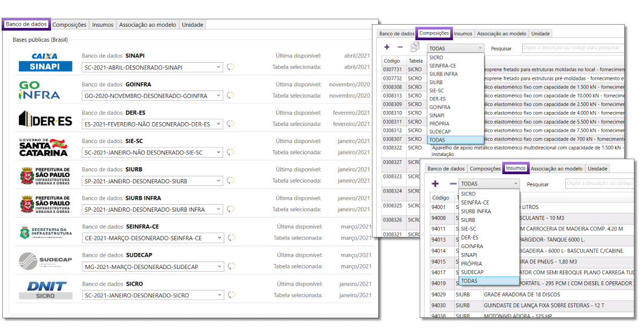Open ES-2021-FEVEREIRO-NÃO DESONERADO-DER-ES dropdown

(x=152, y=124)
